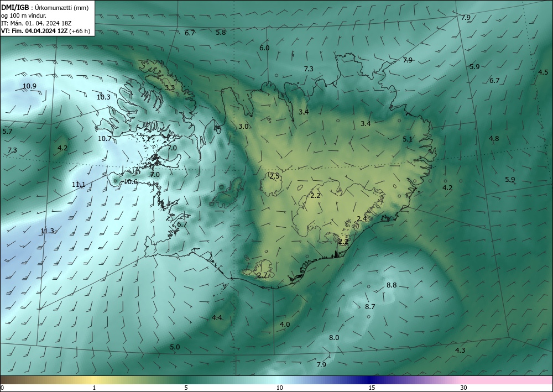Click the "0" tick label on color scale
The image size is (553, 392).
pos(2,388)
